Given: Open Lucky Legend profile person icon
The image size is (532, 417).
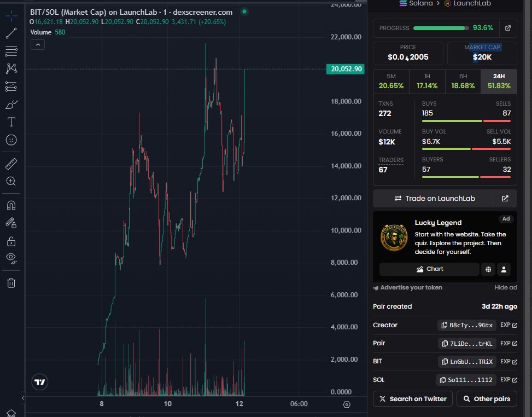Looking at the screenshot, I should pos(504,269).
